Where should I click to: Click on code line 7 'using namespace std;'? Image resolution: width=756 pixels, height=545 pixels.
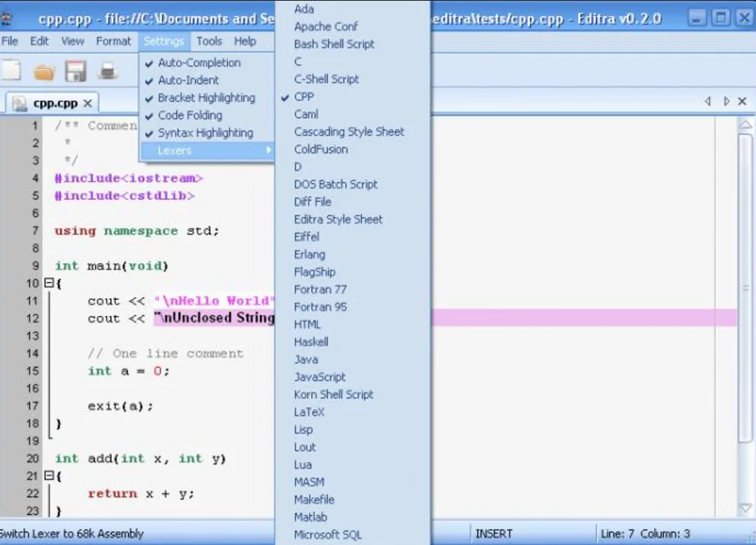point(137,231)
